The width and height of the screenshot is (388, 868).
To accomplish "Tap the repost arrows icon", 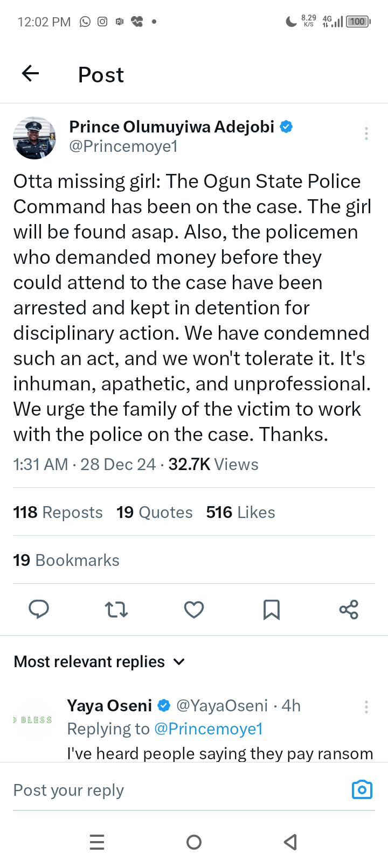I will point(116,610).
